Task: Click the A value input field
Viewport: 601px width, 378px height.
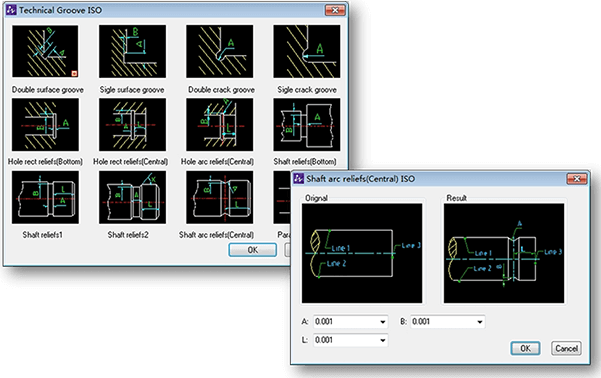Action: pyautogui.click(x=350, y=322)
